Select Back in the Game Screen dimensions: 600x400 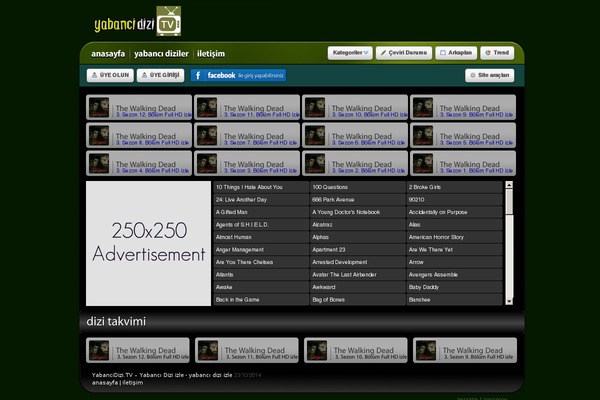tap(261, 300)
